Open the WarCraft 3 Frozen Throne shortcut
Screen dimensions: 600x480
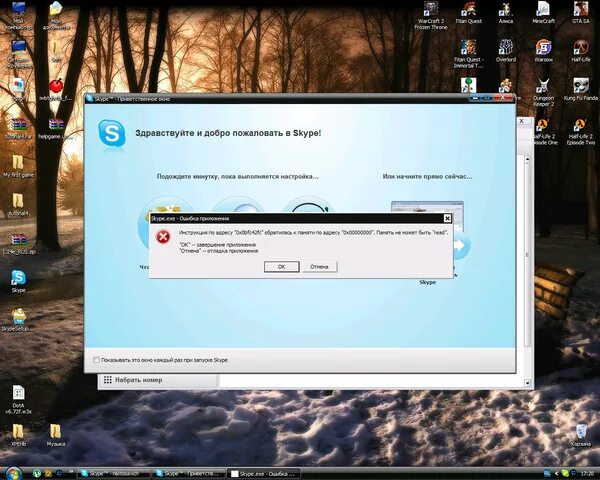click(x=431, y=16)
